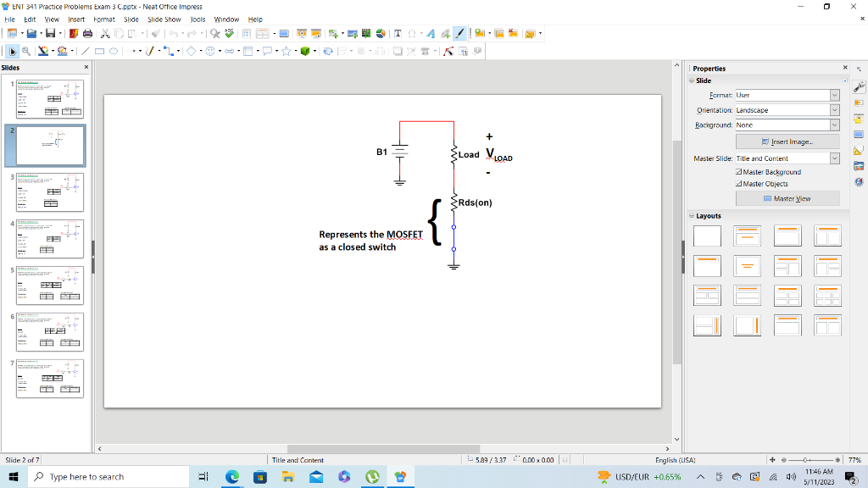Open the Orientation dropdown
This screenshot has width=868, height=488.
click(834, 109)
